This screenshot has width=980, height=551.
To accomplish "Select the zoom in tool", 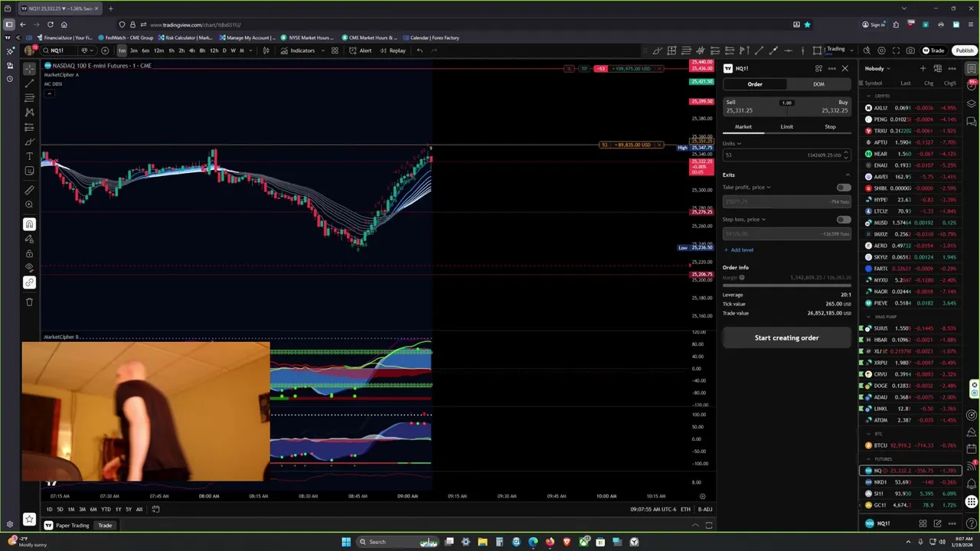I will 29,204.
